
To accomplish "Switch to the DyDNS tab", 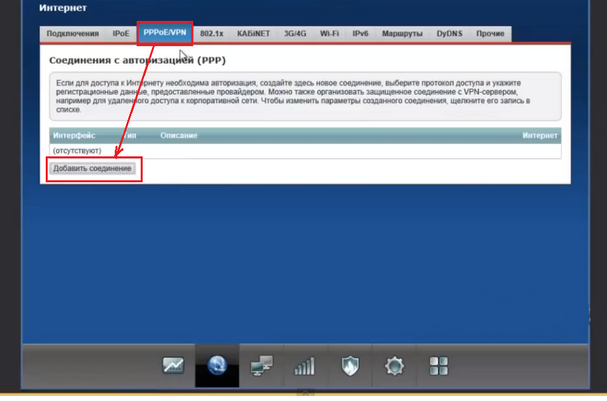I will pos(449,34).
